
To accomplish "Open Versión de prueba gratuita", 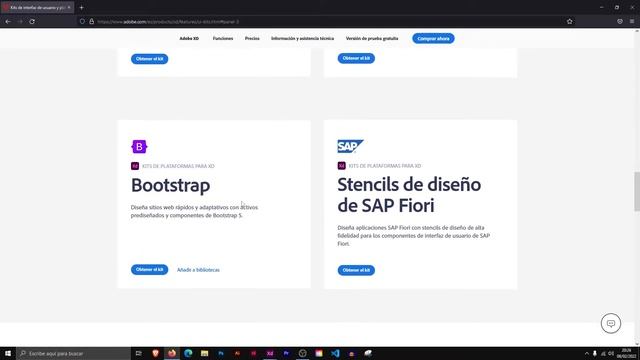I will coord(372,38).
